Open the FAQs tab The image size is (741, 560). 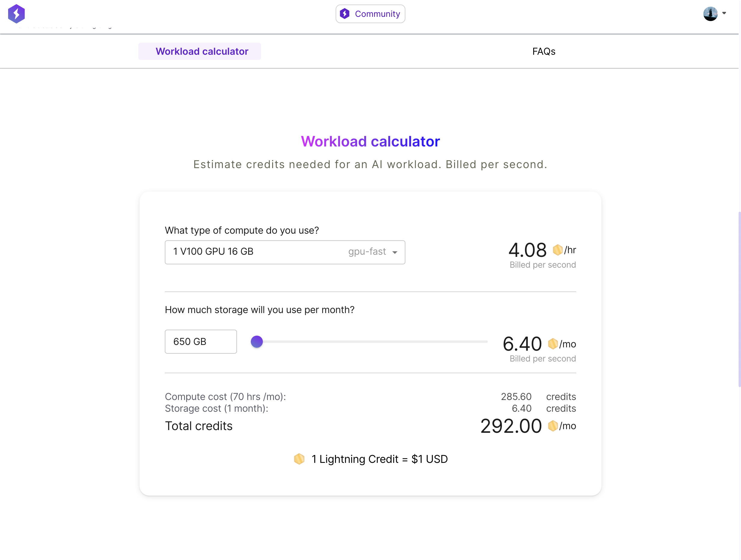point(543,51)
